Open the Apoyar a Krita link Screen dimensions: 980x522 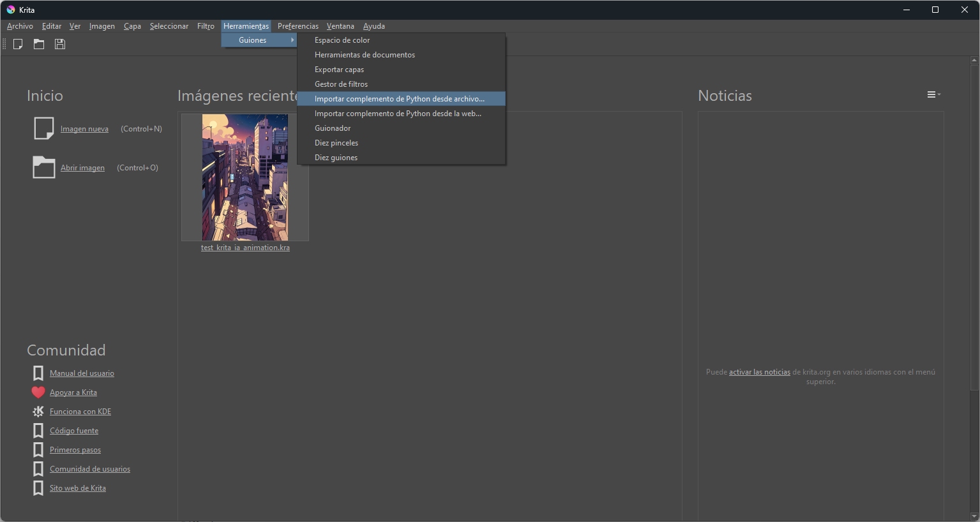click(73, 392)
